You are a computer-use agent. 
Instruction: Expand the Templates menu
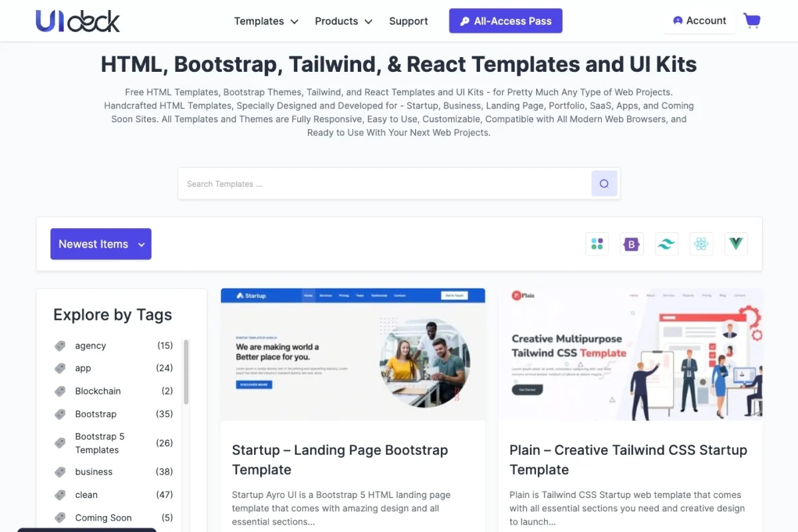click(266, 21)
